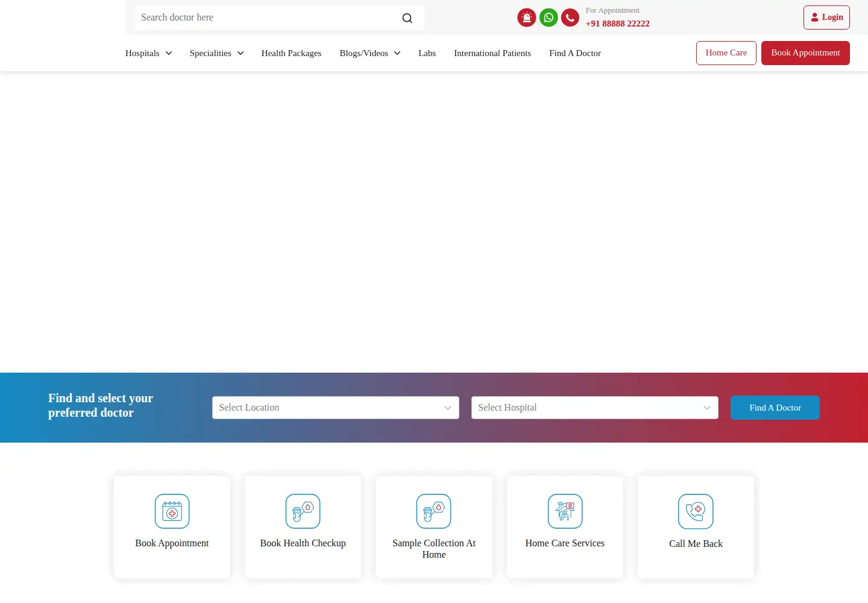Call the +91 88888 22222 number link

(618, 24)
